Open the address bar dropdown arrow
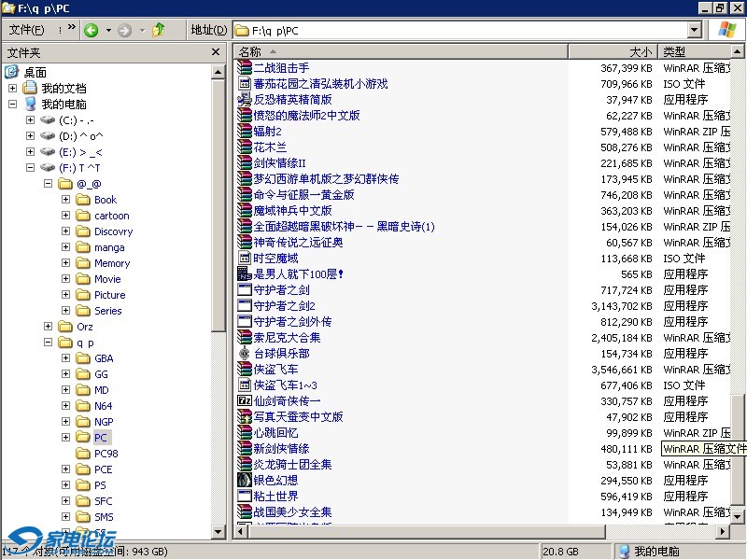Image resolution: width=747 pixels, height=560 pixels. 694,31
